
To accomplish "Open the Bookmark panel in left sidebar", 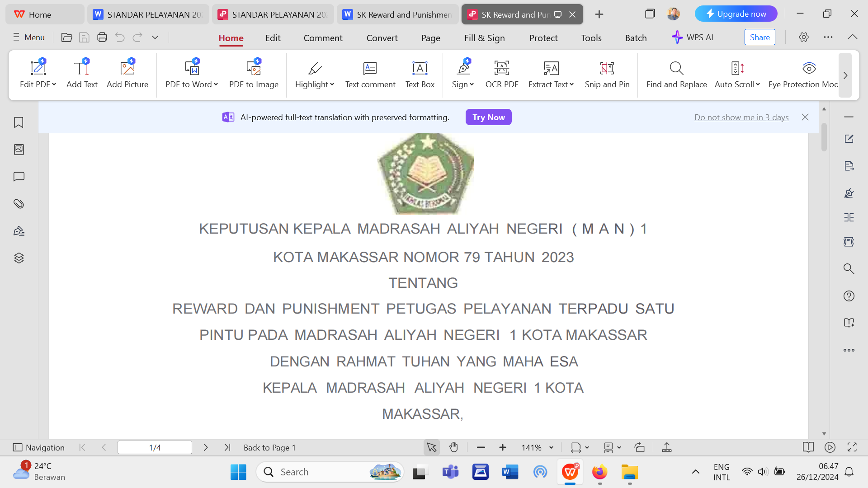I will pyautogui.click(x=19, y=122).
